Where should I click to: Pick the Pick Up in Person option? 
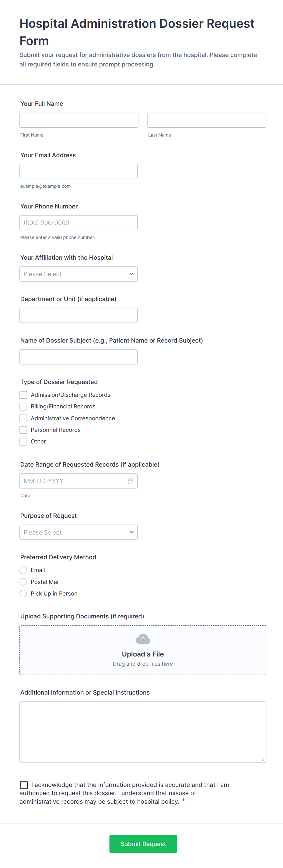[x=23, y=593]
